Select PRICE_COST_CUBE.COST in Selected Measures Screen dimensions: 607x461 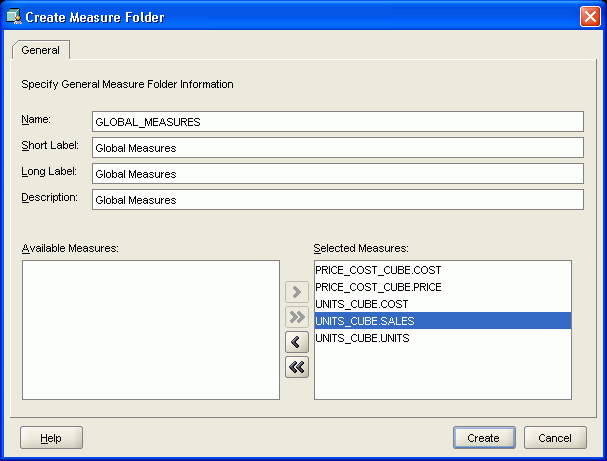(378, 270)
